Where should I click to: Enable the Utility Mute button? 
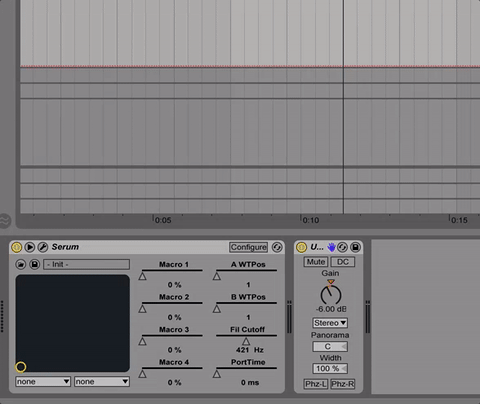tap(316, 262)
